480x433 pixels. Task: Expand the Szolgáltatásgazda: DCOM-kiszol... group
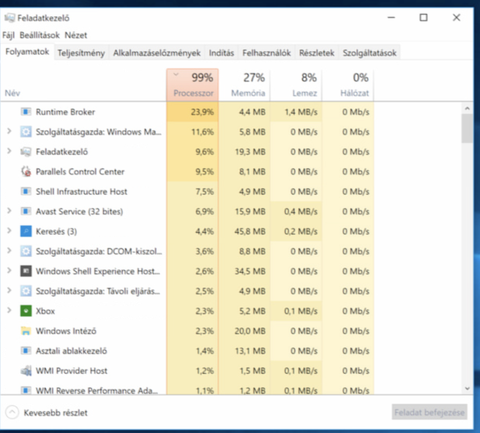9,251
